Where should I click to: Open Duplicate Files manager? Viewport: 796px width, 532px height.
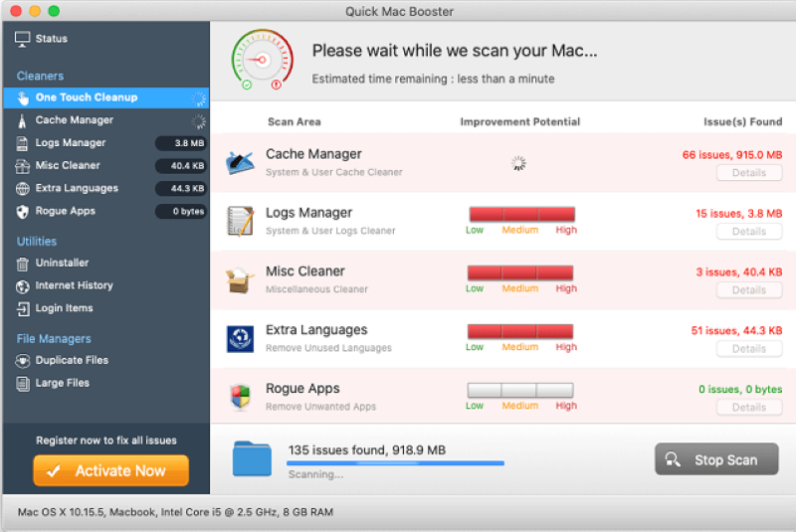(72, 360)
